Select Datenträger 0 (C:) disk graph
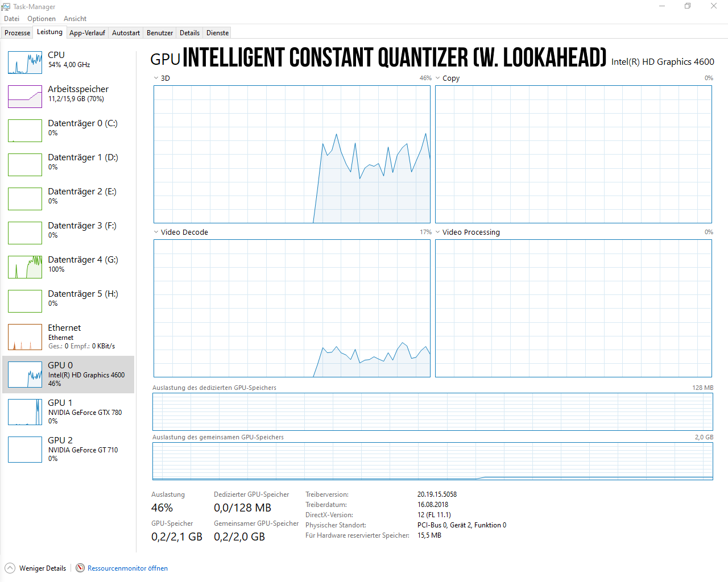The height and width of the screenshot is (582, 728). point(25,131)
